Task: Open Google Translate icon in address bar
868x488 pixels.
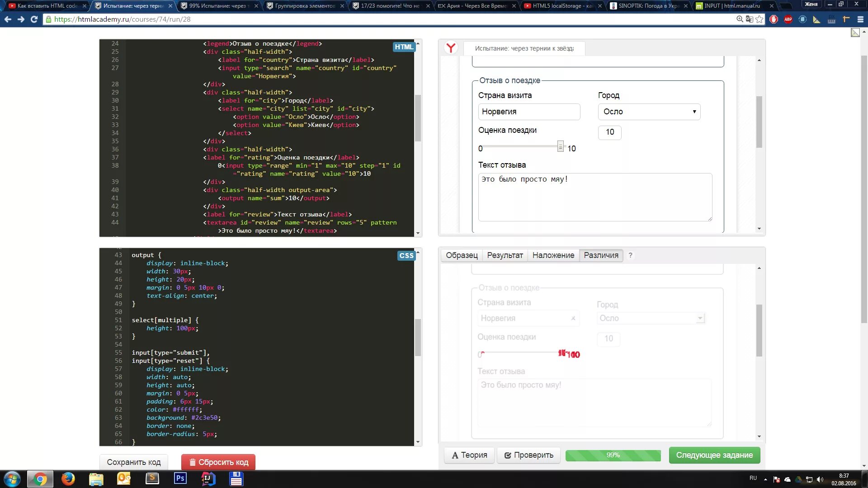Action: (750, 19)
